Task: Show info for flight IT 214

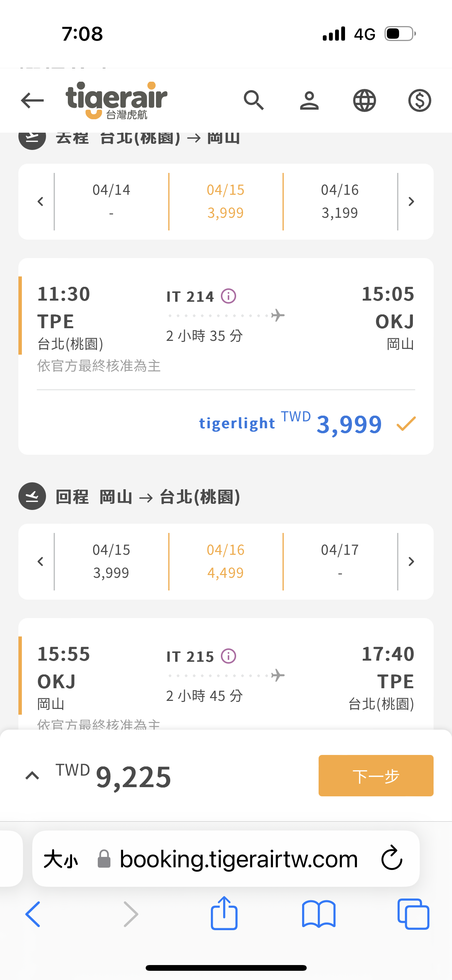Action: (x=228, y=296)
